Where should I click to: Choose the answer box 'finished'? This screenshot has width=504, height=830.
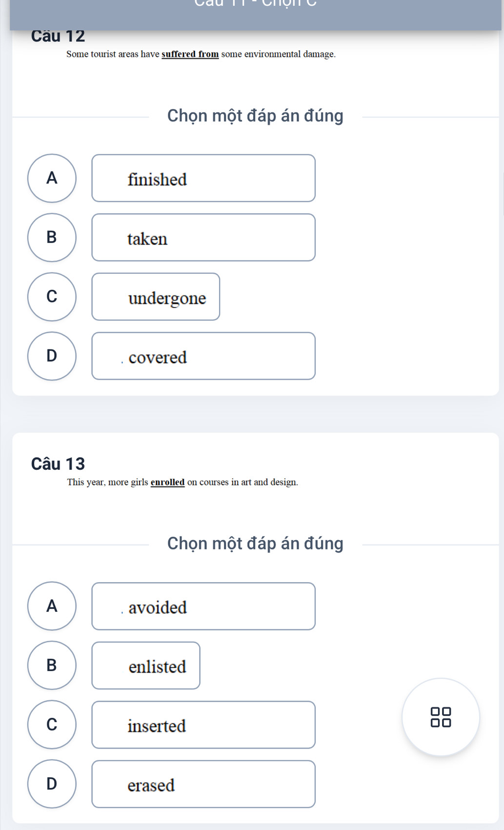point(203,178)
